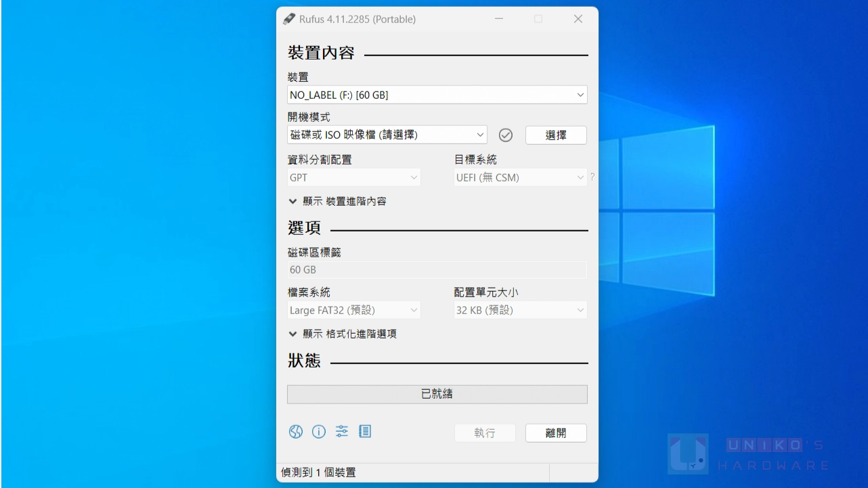868x488 pixels.
Task: Click the 離開 button
Action: [556, 433]
